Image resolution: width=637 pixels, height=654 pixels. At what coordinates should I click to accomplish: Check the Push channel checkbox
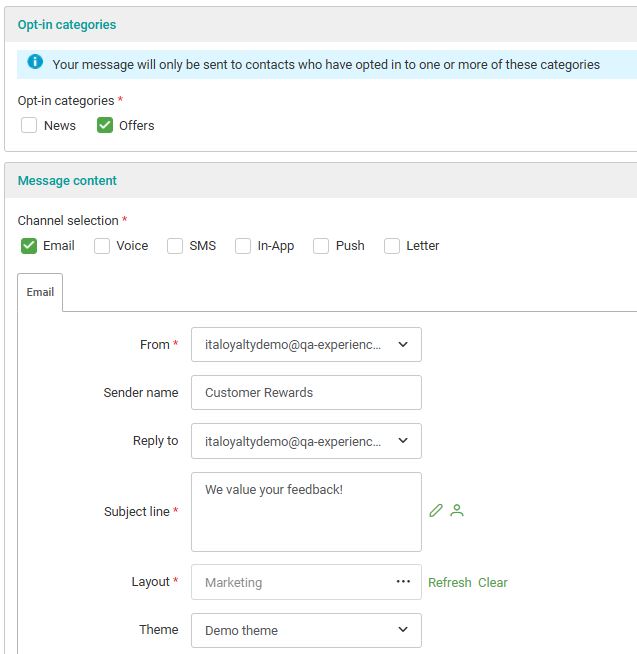[321, 246]
